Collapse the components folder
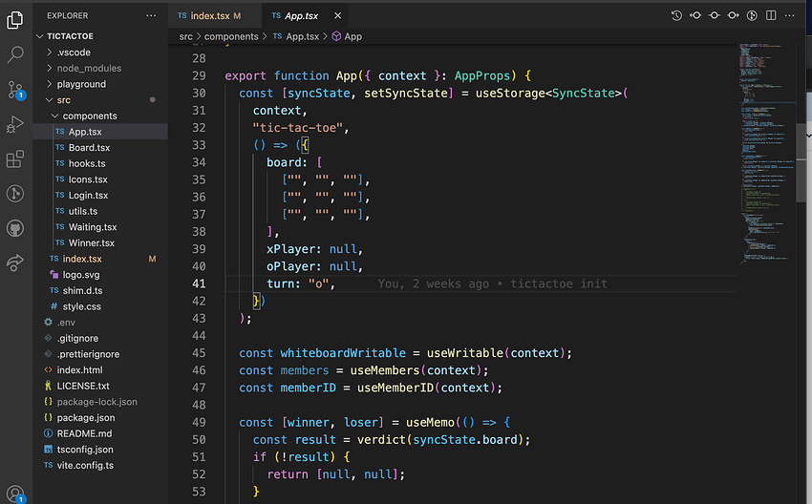This screenshot has width=812, height=504. [x=100, y=115]
